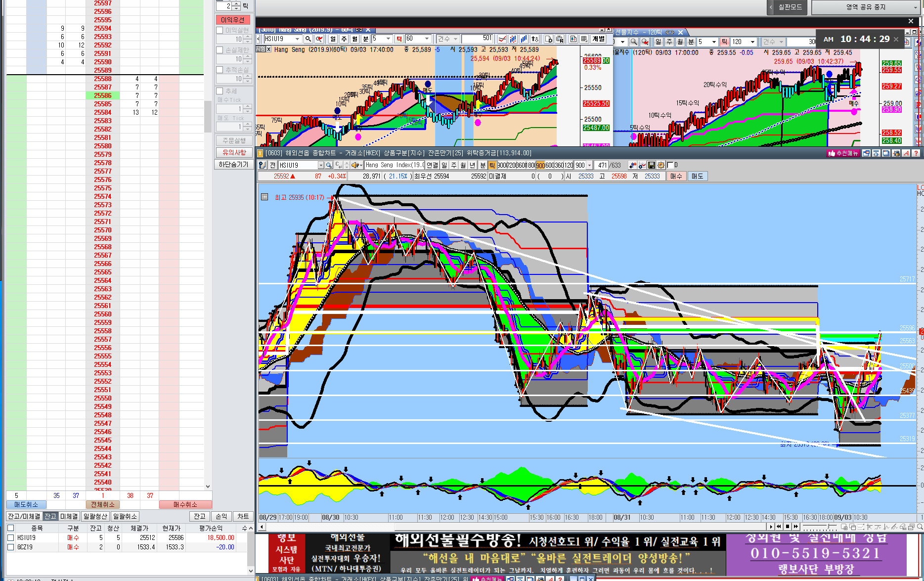Click the link icon at far left of main chart toolbar

click(x=263, y=165)
